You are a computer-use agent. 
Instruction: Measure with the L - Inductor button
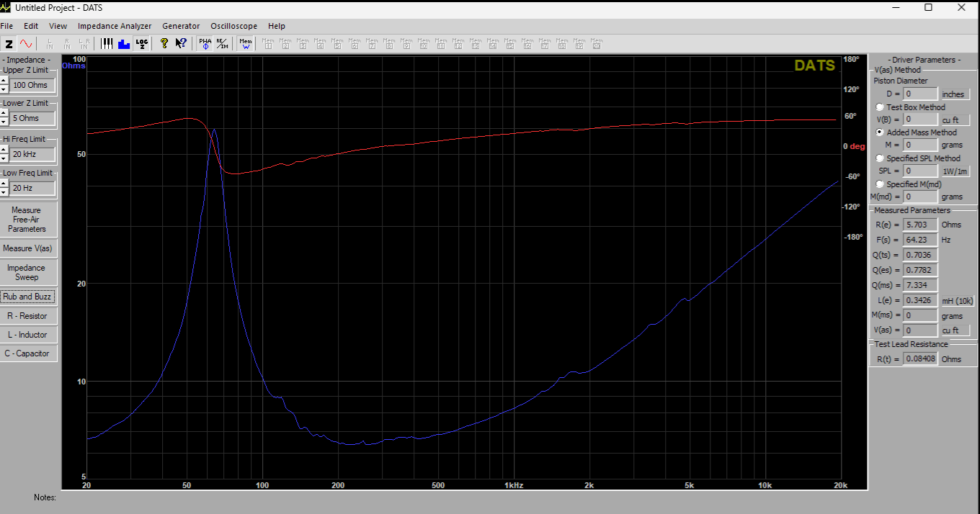click(x=27, y=335)
